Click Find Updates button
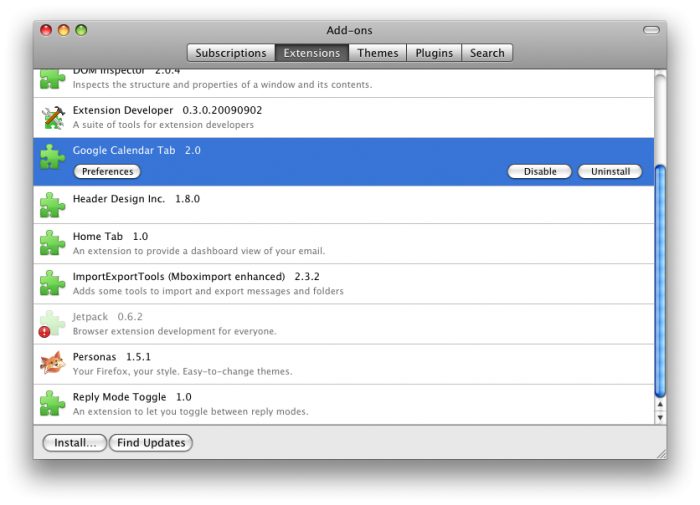 (151, 442)
